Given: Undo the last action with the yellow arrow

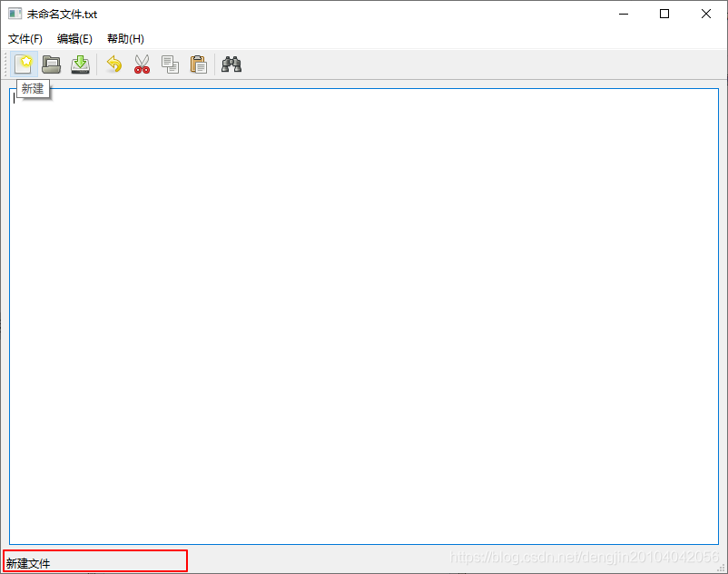Looking at the screenshot, I should [114, 64].
